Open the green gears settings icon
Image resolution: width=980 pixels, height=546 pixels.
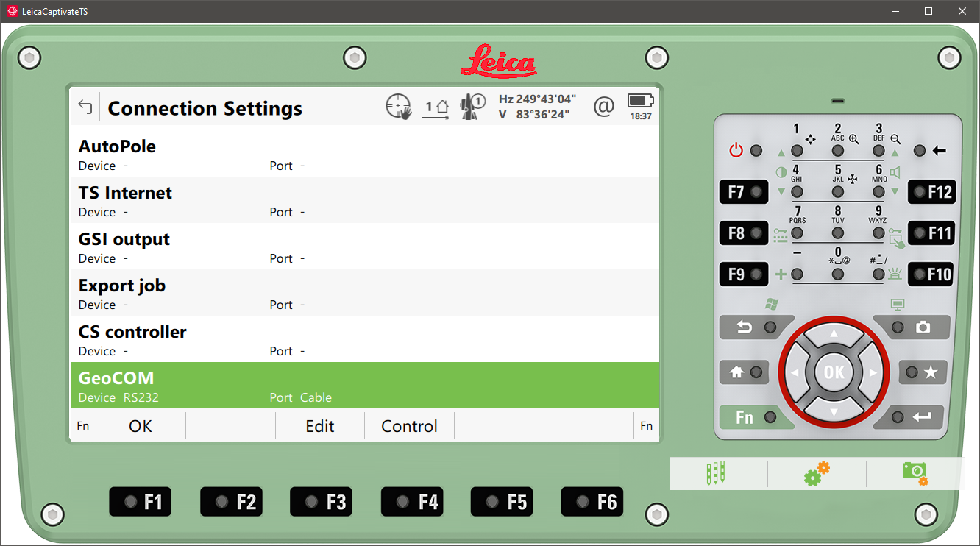[817, 473]
